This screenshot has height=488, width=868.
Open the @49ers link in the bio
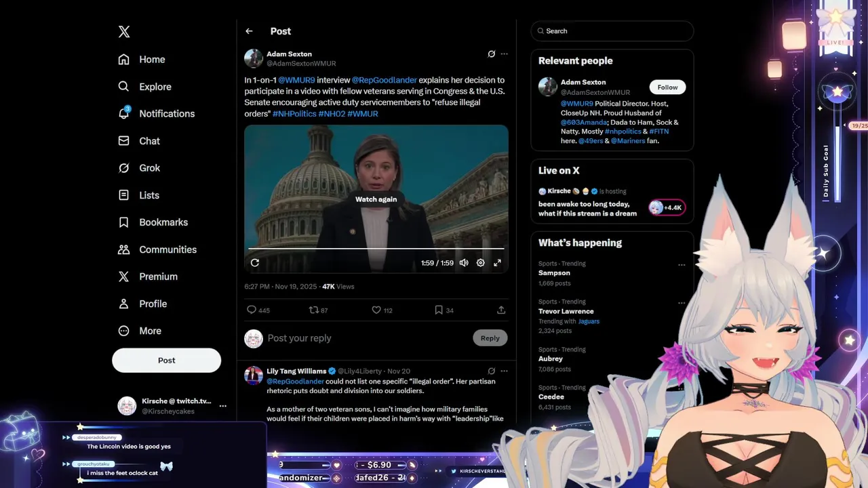pos(590,141)
